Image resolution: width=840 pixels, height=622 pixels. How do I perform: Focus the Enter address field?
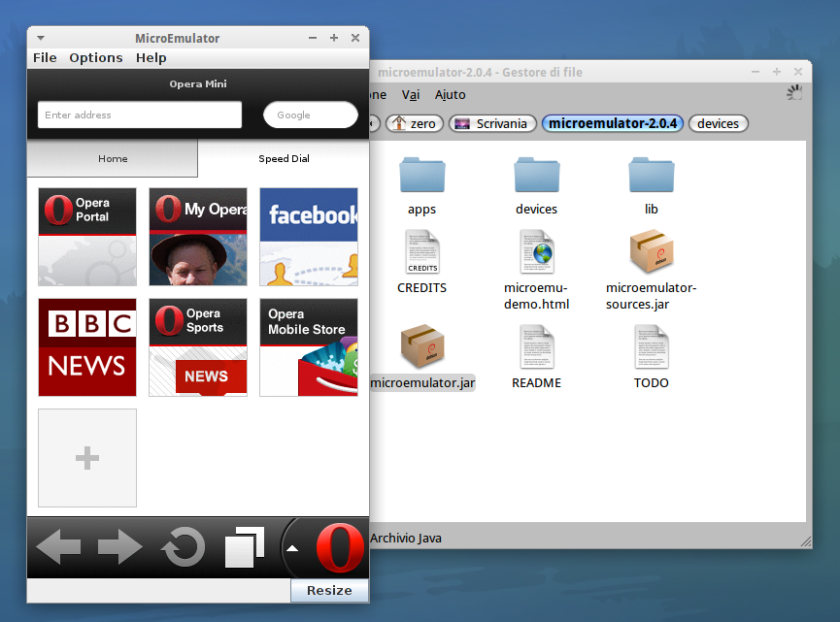(140, 115)
